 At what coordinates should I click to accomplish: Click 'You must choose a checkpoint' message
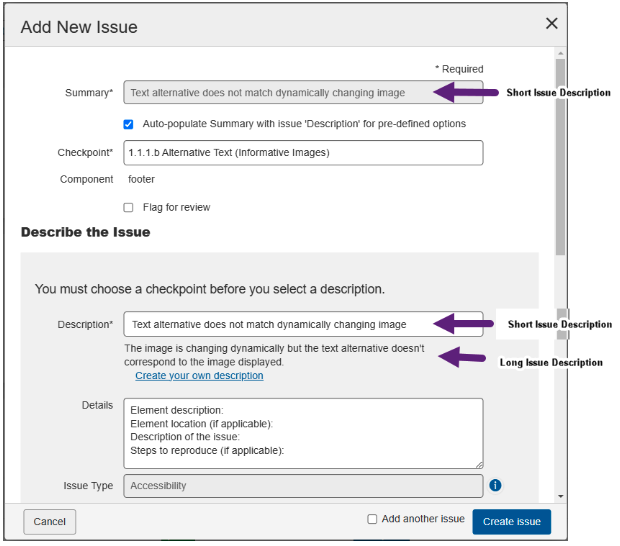pyautogui.click(x=210, y=289)
